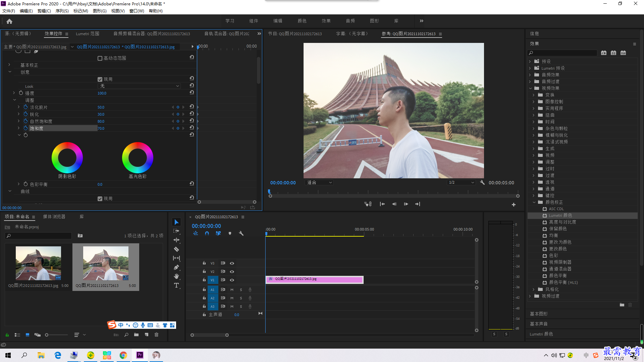Add marker in timeline toolbar

point(230,233)
